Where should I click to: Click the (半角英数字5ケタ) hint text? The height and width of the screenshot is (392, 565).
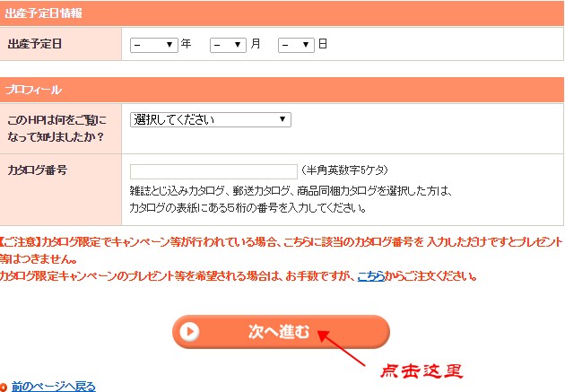tap(345, 170)
